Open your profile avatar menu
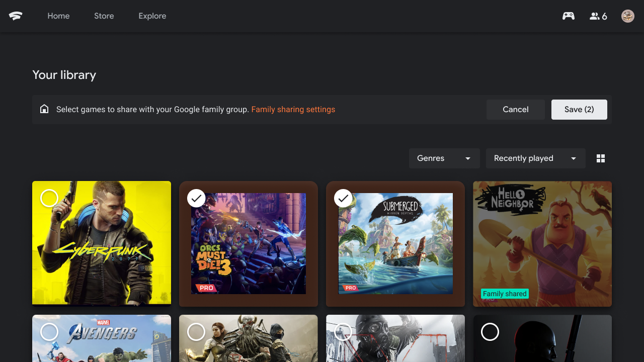 coord(627,16)
